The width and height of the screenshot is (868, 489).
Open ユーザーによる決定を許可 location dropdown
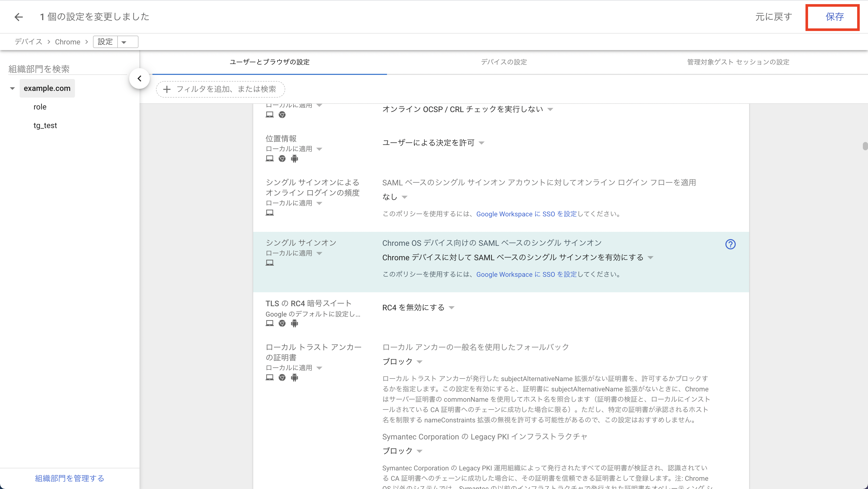[x=433, y=143]
